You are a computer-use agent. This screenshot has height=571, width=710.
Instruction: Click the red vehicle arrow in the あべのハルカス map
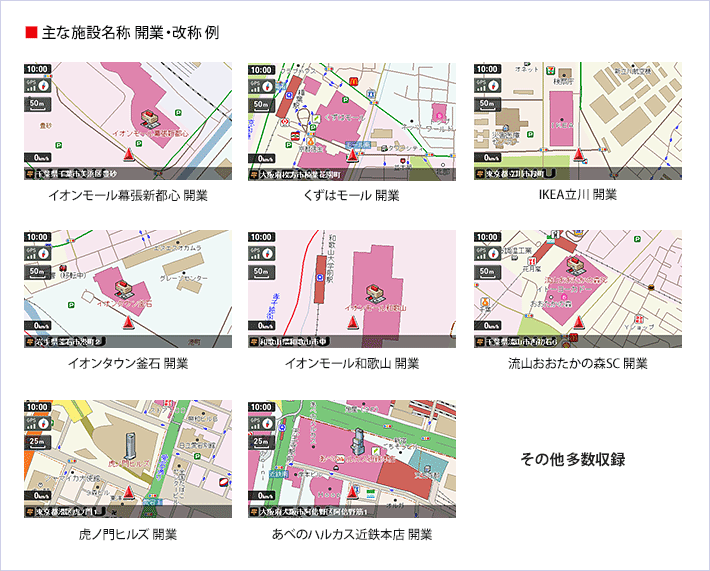point(353,493)
